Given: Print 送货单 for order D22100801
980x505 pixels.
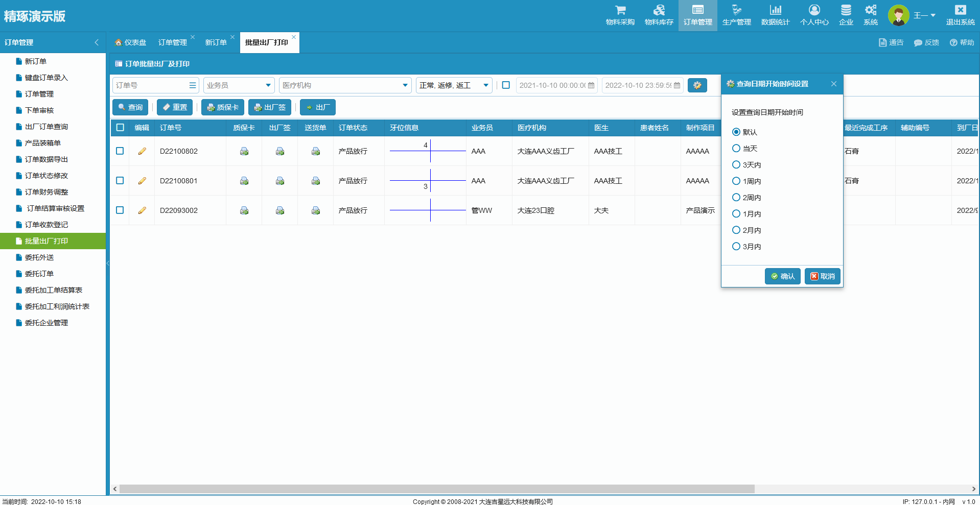Looking at the screenshot, I should 316,181.
